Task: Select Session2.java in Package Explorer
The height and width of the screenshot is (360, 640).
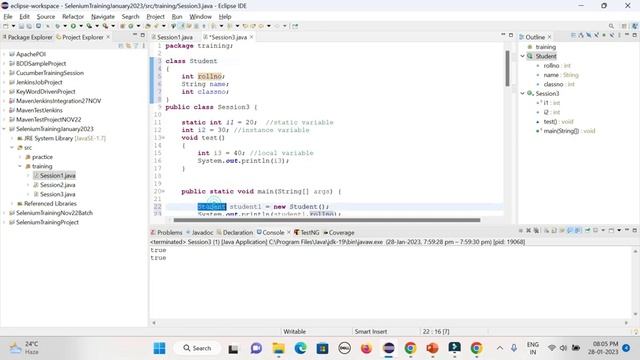Action: pos(58,185)
